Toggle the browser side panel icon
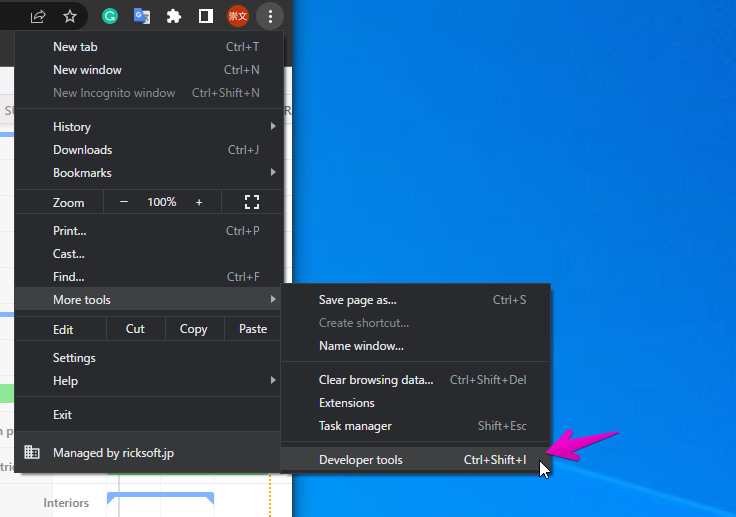 [205, 16]
